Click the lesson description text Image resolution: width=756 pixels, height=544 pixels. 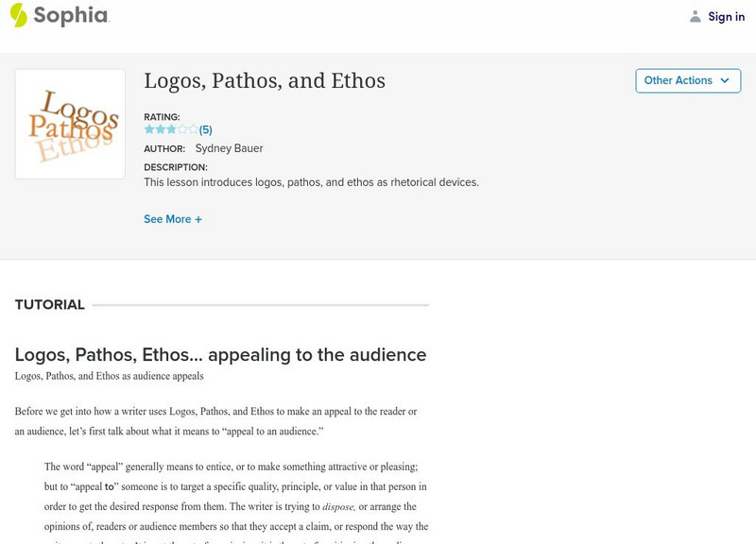click(x=311, y=182)
